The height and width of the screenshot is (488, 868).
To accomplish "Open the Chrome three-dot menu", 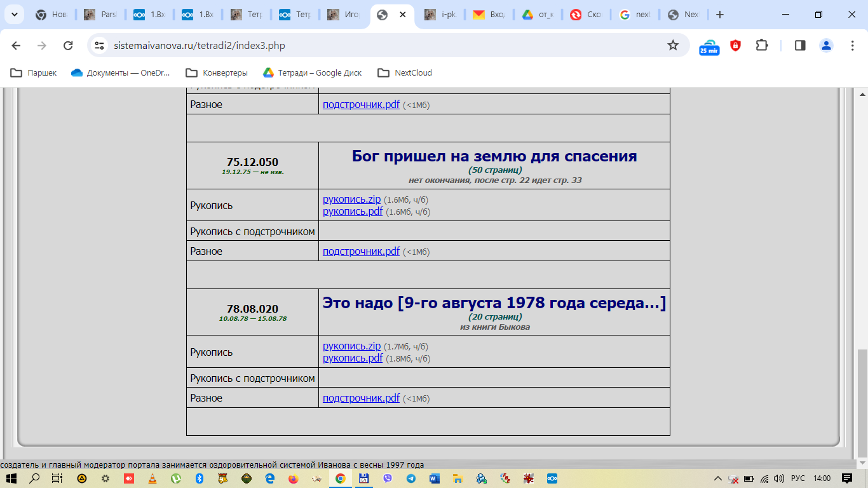I will click(853, 45).
